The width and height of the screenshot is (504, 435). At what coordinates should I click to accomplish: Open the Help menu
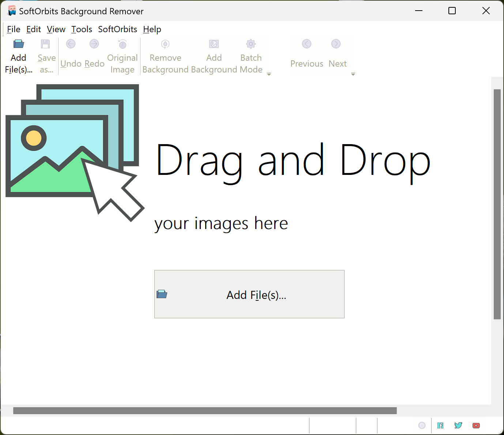click(x=152, y=29)
